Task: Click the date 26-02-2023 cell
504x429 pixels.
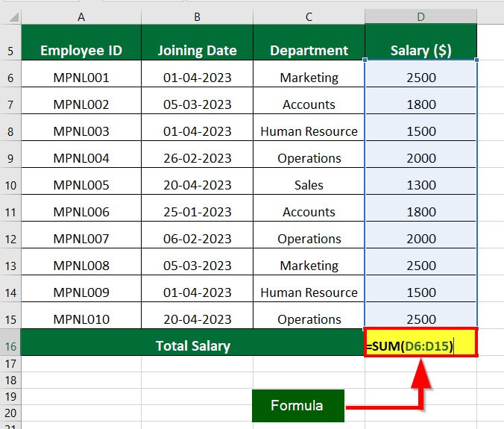Action: 197,158
